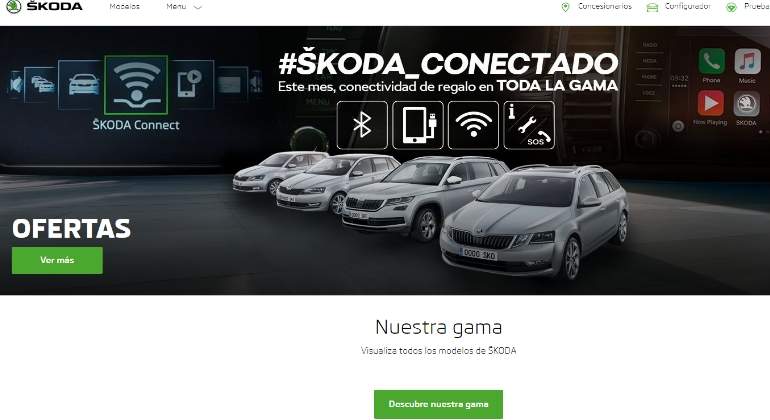The height and width of the screenshot is (420, 770).
Task: Click the red Now Playing icon
Action: coord(711,103)
